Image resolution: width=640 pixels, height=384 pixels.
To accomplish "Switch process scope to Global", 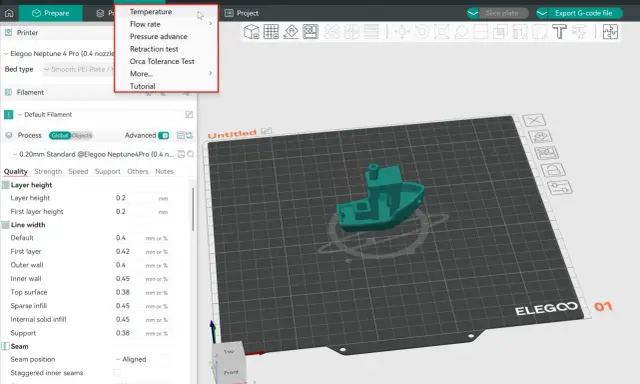I will click(60, 135).
